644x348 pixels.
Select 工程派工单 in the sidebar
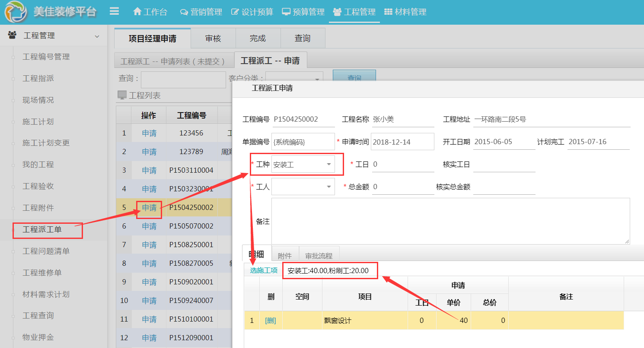(42, 229)
